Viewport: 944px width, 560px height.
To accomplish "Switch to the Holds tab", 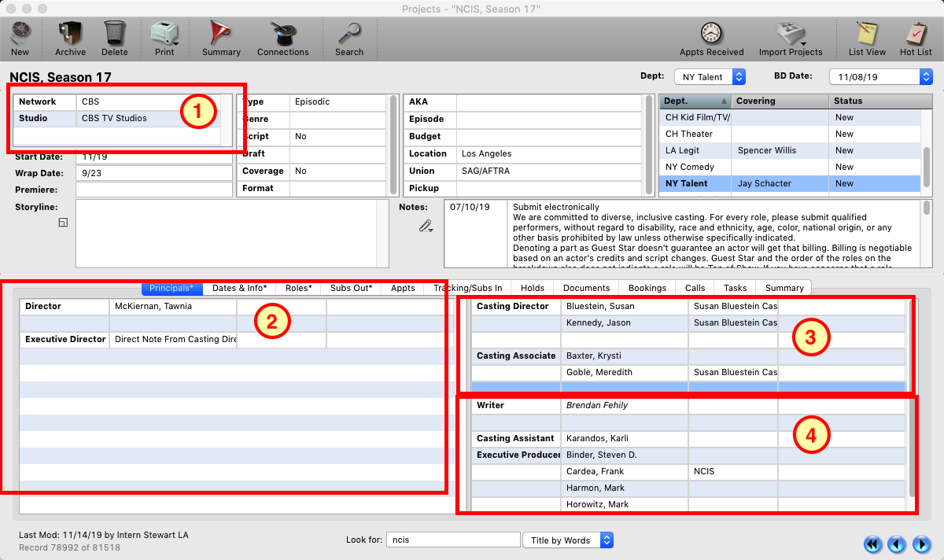I will tap(533, 288).
